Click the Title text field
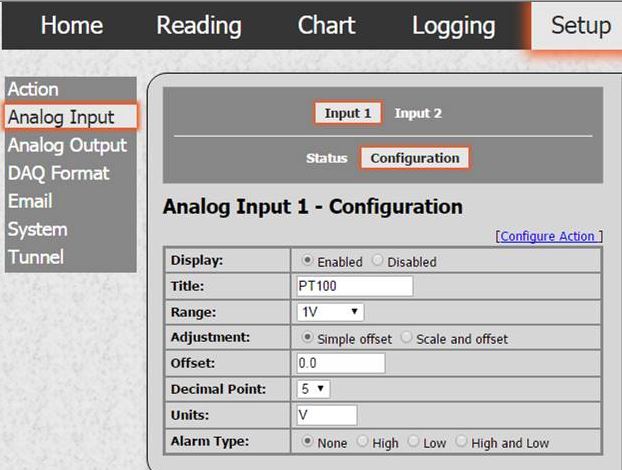 354,286
